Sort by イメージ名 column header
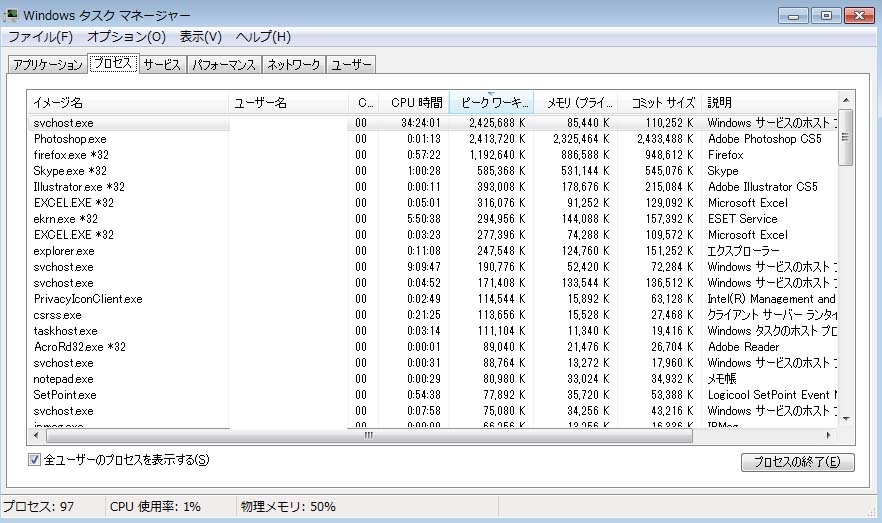882x523 pixels. pos(128,103)
